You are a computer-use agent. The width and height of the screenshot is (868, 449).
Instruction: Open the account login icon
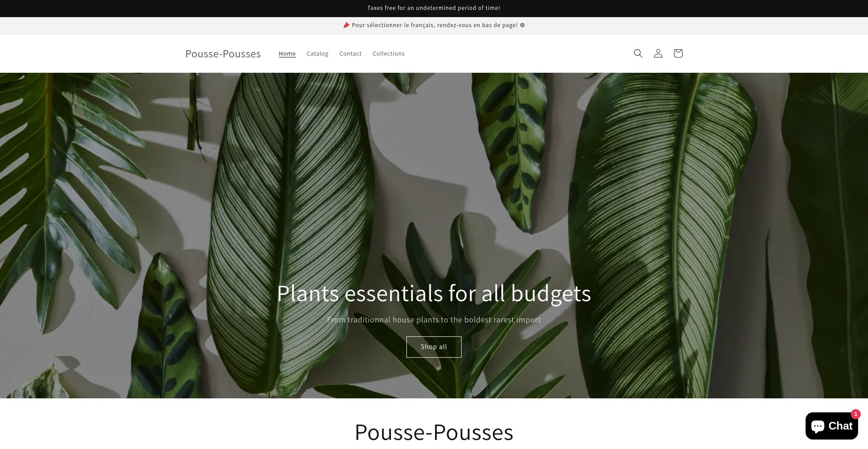coord(658,53)
